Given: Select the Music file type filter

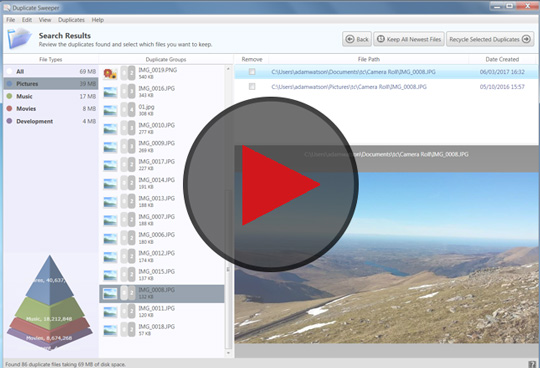Looking at the screenshot, I should [51, 96].
